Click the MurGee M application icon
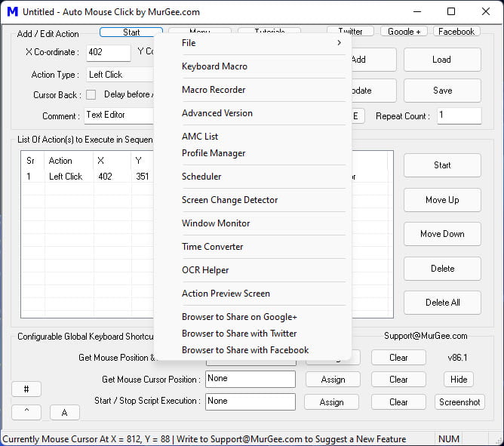This screenshot has height=446, width=504. pyautogui.click(x=13, y=12)
